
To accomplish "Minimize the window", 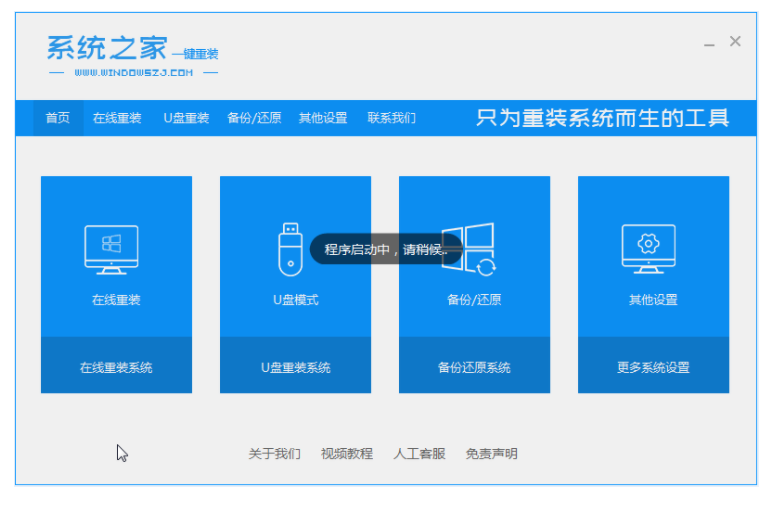I will point(709,43).
